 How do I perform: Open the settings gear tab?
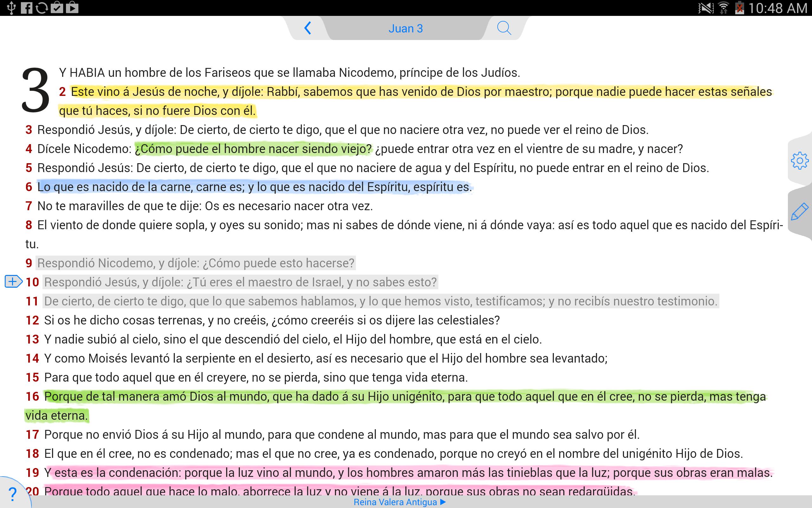(x=800, y=161)
